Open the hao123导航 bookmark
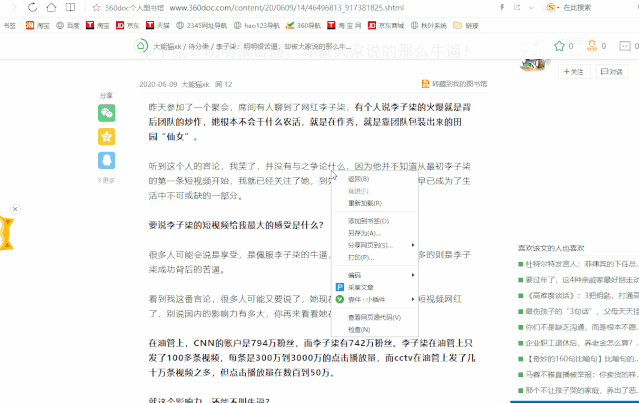 [257, 25]
